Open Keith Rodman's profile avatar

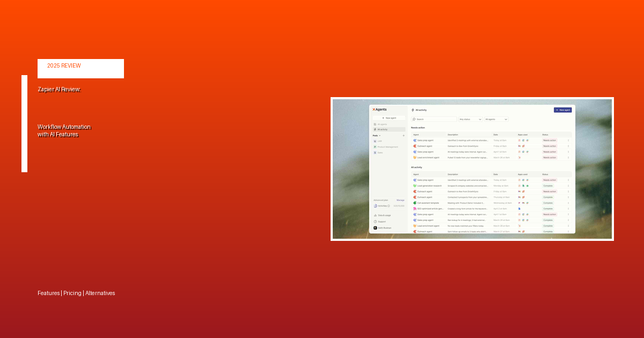coord(375,228)
